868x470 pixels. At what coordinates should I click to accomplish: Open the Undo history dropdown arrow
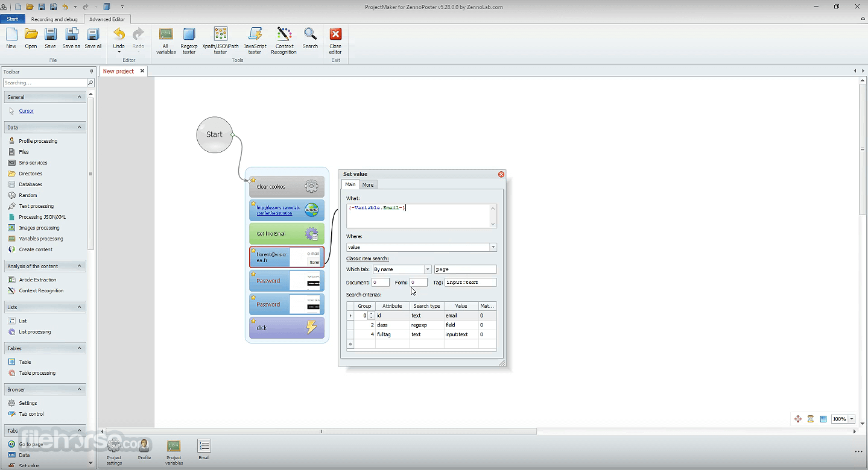(x=119, y=52)
